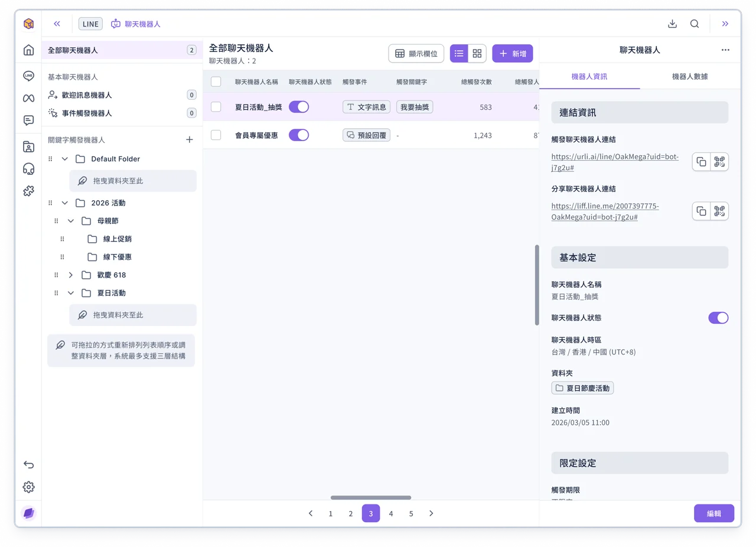The image size is (756, 547).
Task: Collapse the right panel with double chevron
Action: tap(725, 24)
